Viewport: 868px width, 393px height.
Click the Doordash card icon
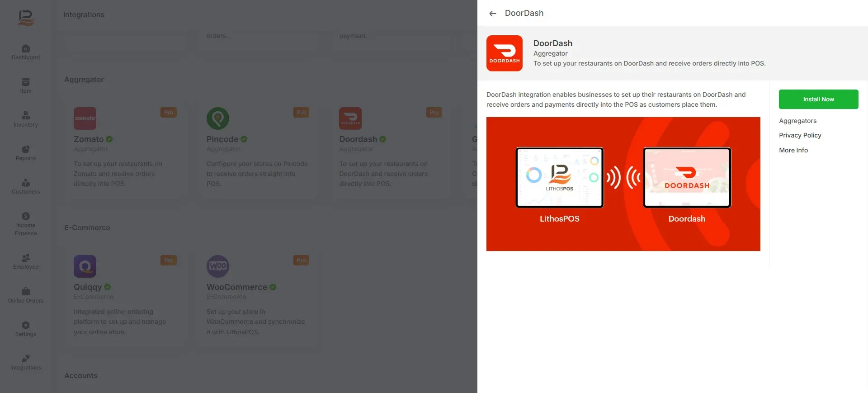(350, 118)
